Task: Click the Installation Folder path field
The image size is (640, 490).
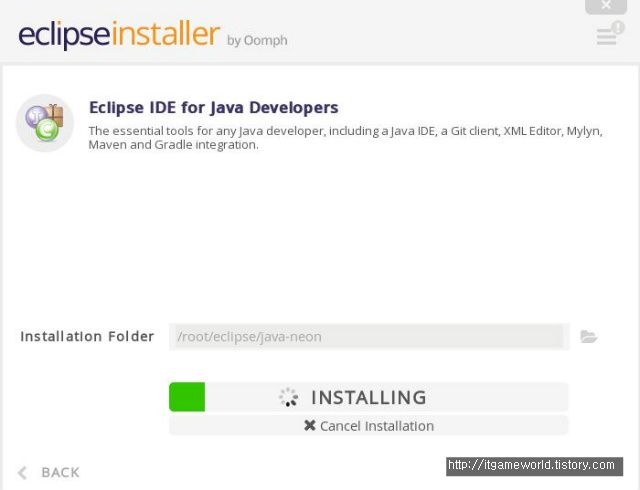Action: pos(369,337)
